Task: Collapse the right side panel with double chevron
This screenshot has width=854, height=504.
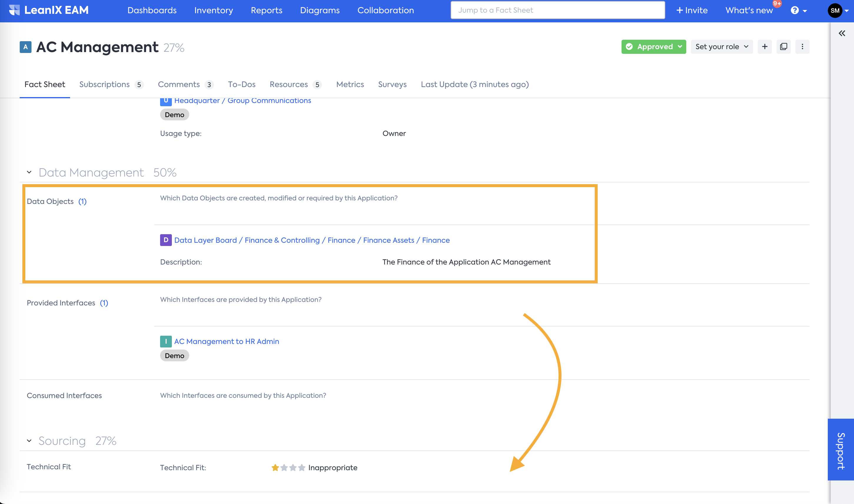Action: point(842,33)
